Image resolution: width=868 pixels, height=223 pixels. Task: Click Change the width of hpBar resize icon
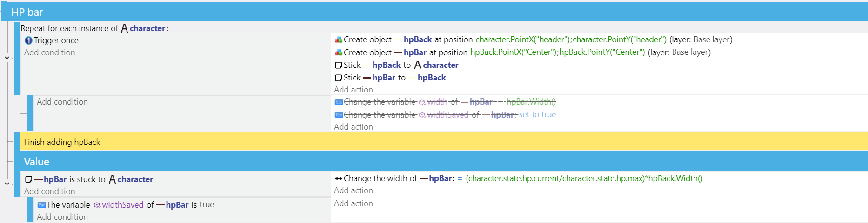339,178
